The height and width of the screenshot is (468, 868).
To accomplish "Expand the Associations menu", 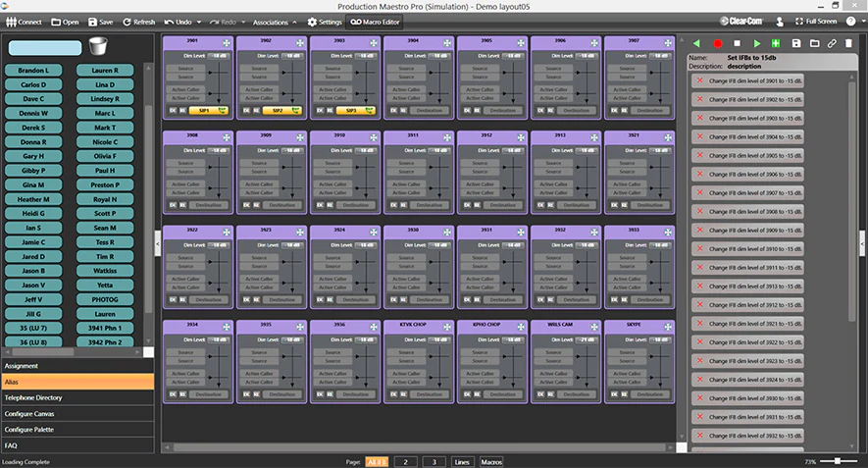I will point(276,23).
